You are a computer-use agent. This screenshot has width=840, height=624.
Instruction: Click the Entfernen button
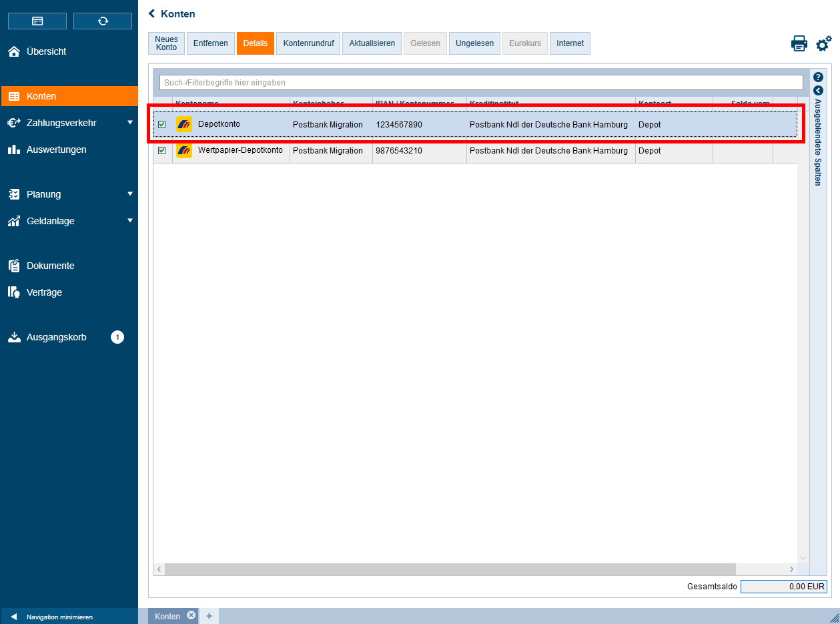pos(210,43)
